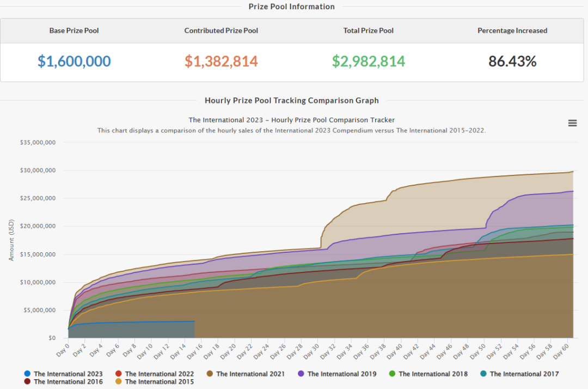Select the $1,382,814 contributed prize pool value
Screen dimensions: 588x389
point(221,61)
